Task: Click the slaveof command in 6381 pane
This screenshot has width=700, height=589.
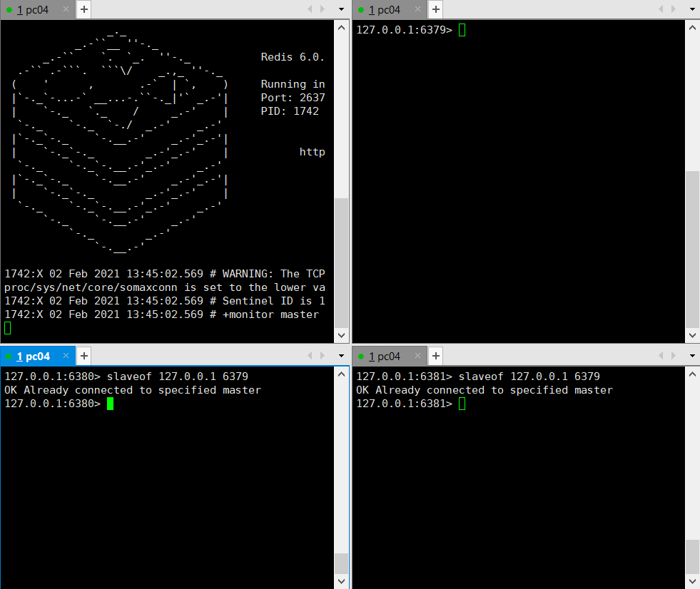Action: [x=529, y=377]
